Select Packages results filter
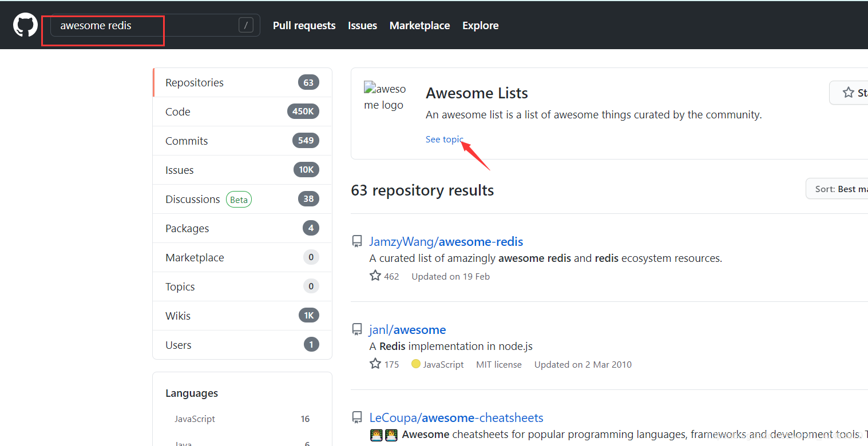Viewport: 868px width, 446px height. [x=242, y=228]
